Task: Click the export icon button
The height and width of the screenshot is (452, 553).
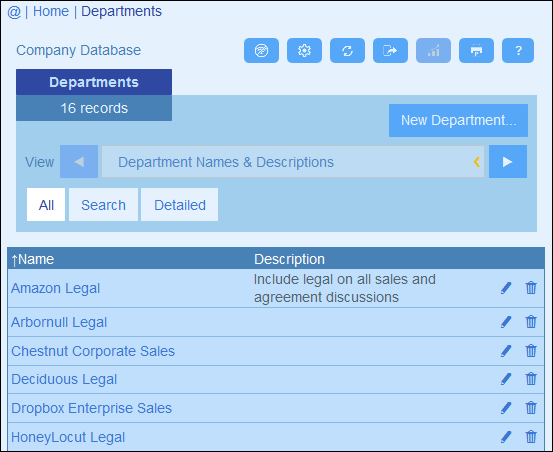Action: [390, 51]
